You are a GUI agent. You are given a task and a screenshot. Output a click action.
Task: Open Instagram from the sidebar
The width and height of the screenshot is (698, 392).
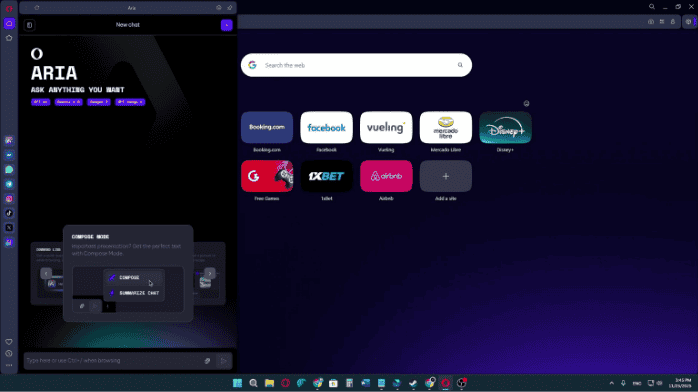pos(9,199)
